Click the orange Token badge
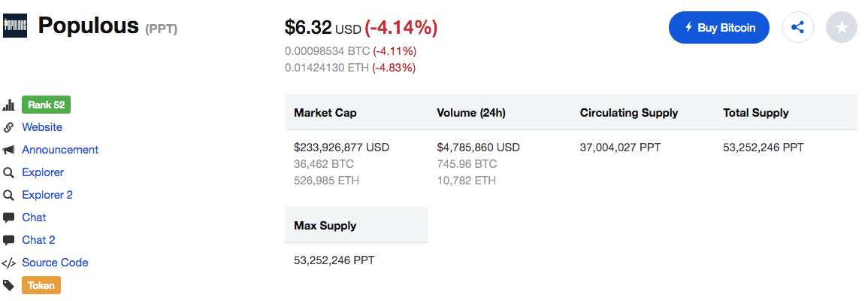Screen dimensions: 868x301 [x=41, y=285]
